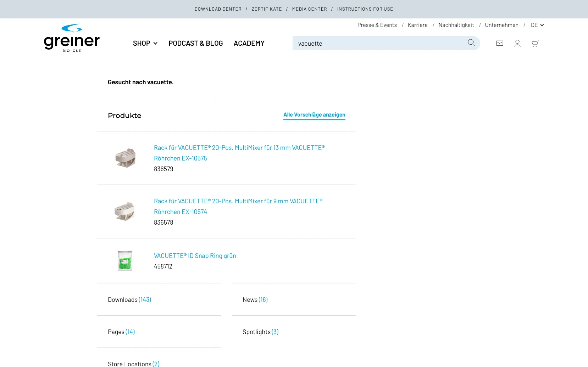Viewport: 588px width, 367px height.
Task: Go to Karriere page
Action: point(417,25)
